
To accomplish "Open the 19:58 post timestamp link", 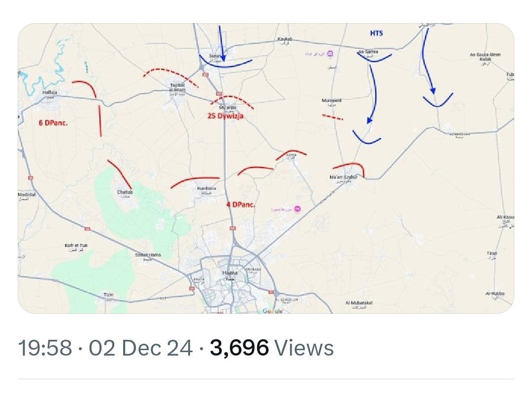I will point(46,349).
